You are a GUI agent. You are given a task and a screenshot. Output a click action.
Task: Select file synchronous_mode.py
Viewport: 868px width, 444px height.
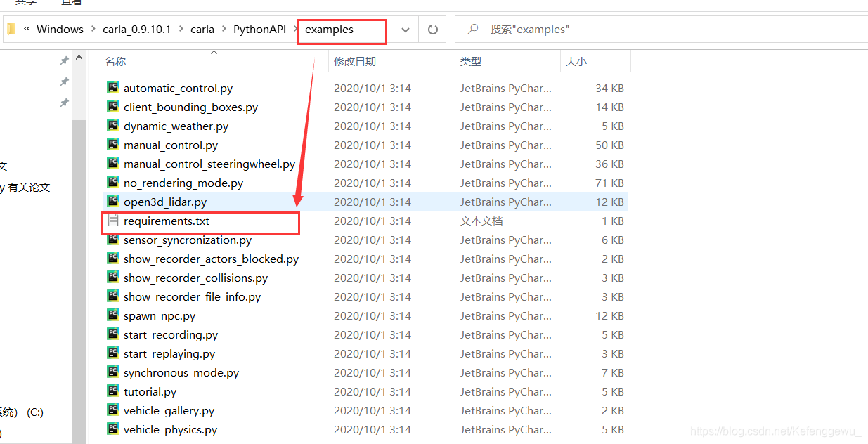(x=181, y=373)
